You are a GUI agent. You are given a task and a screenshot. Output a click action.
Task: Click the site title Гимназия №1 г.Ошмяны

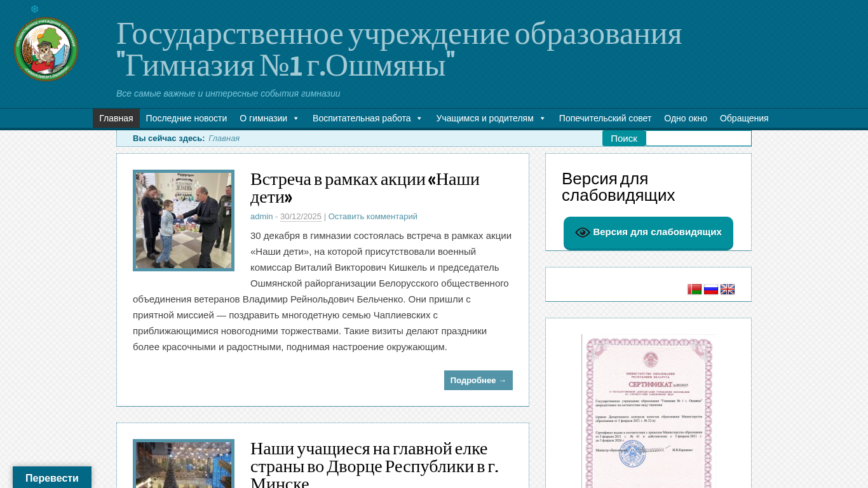399,50
